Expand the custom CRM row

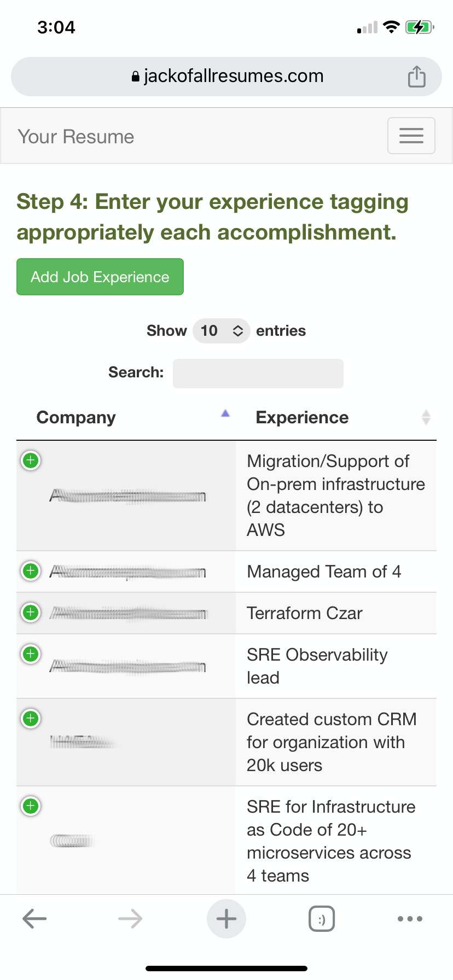point(31,718)
